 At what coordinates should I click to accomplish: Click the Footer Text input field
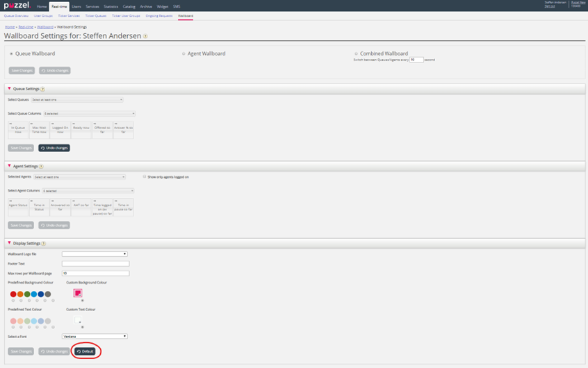click(95, 264)
